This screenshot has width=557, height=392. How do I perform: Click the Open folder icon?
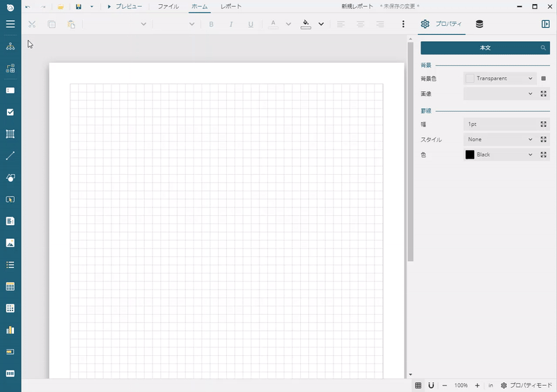click(61, 6)
